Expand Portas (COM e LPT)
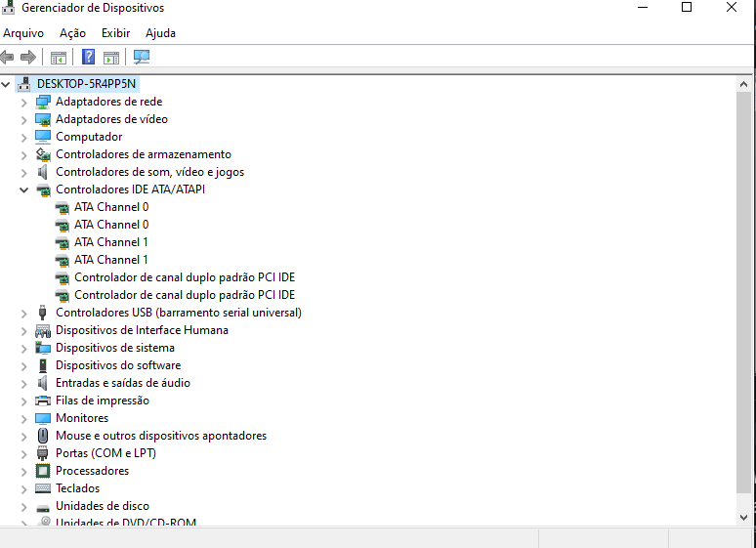 click(24, 454)
